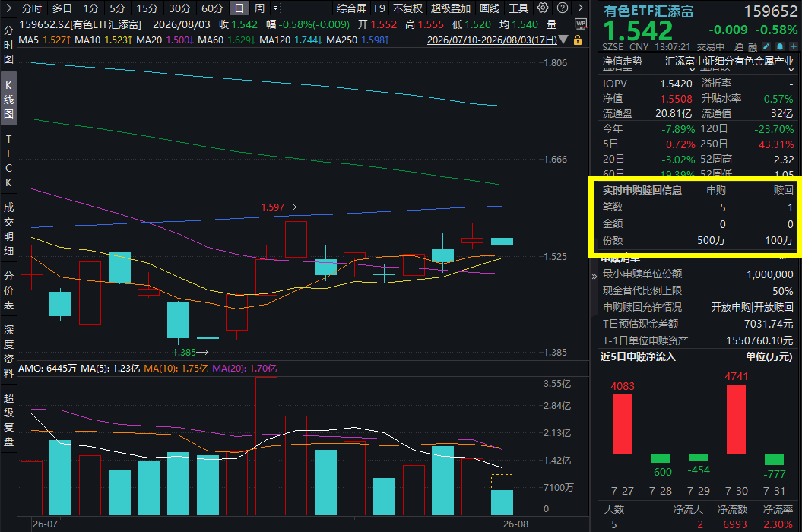Open the help question mark icon
This screenshot has width=802, height=532.
click(562, 8)
